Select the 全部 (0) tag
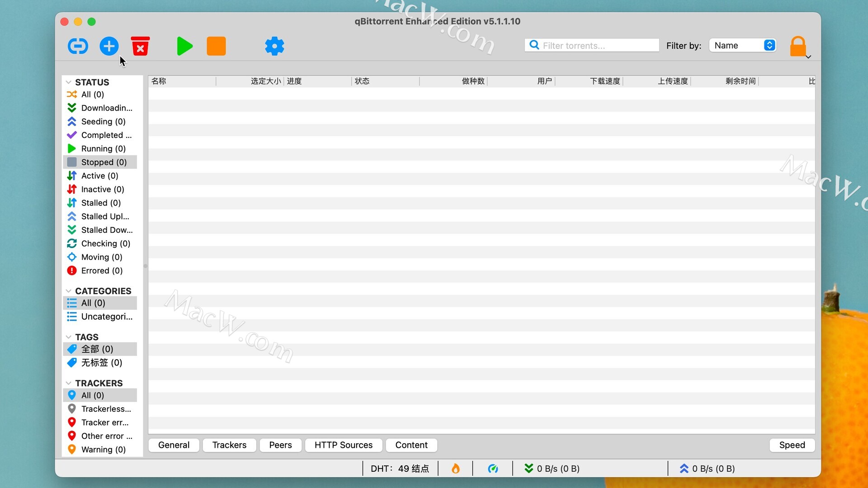Screen dimensions: 868x488 coord(100,349)
